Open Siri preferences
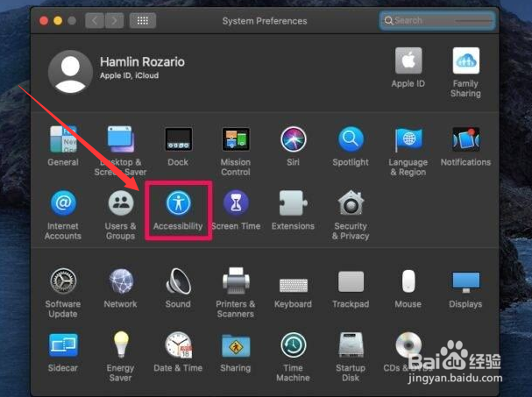Image resolution: width=532 pixels, height=397 pixels. pyautogui.click(x=293, y=139)
